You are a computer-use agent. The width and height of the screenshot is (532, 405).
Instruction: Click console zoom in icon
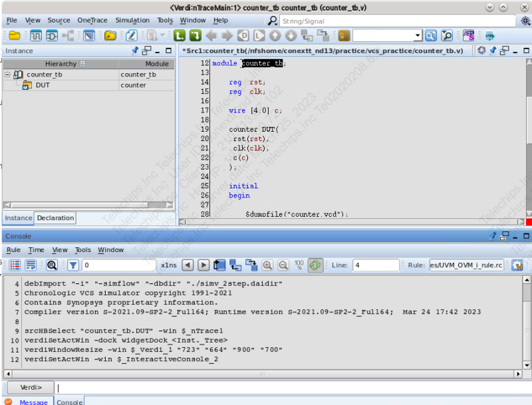tap(267, 265)
